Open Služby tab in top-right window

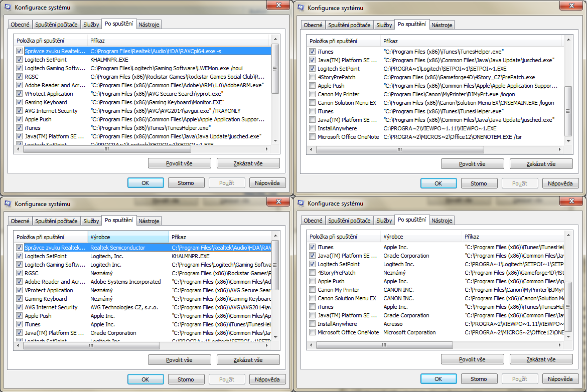click(384, 25)
